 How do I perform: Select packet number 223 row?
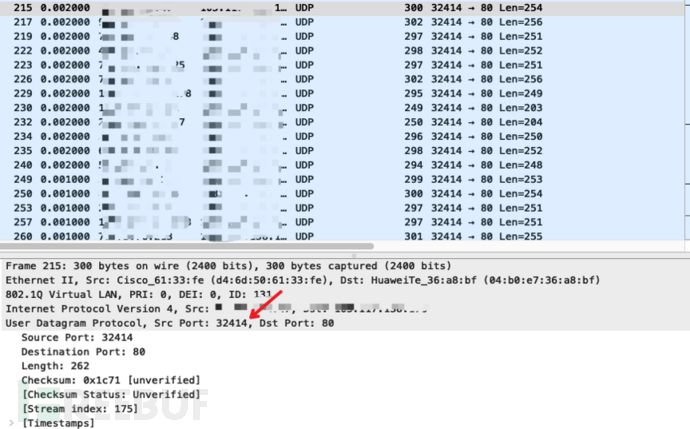coord(342,65)
